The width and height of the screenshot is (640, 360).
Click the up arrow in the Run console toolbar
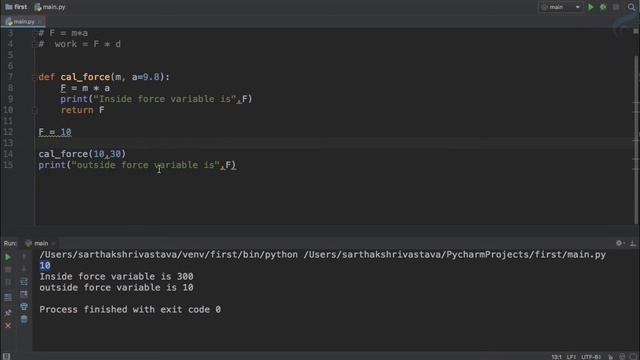[24, 257]
